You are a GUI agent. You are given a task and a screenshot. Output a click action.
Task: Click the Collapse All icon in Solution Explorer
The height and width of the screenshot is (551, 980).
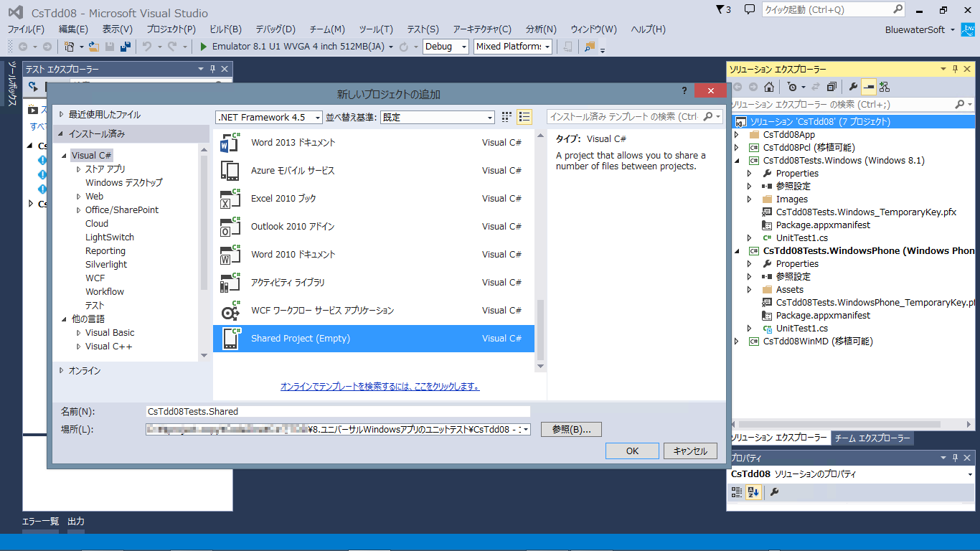pos(831,87)
